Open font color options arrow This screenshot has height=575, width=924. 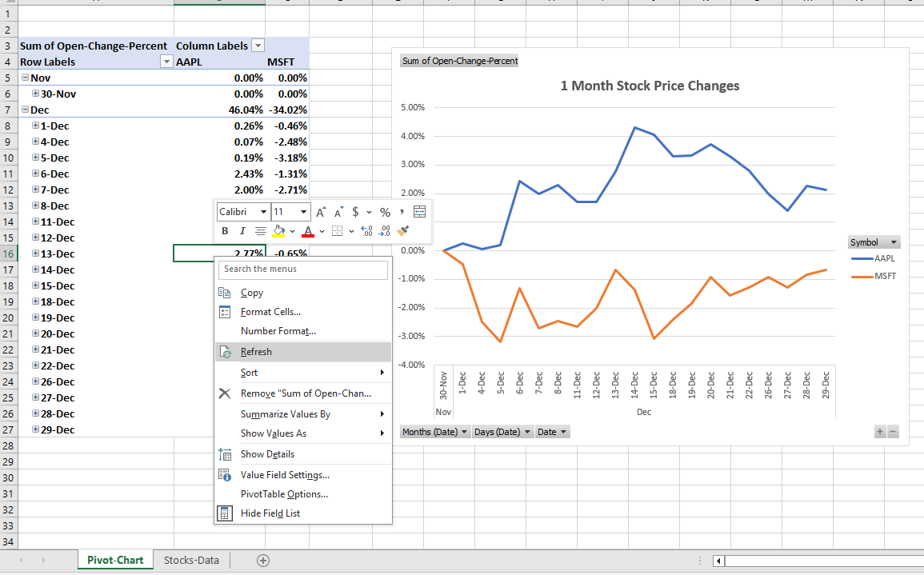pos(322,232)
